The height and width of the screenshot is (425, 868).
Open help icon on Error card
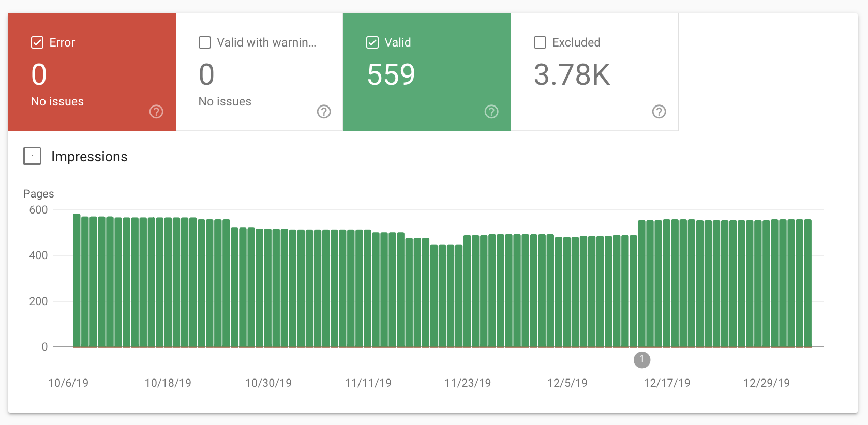click(x=156, y=112)
